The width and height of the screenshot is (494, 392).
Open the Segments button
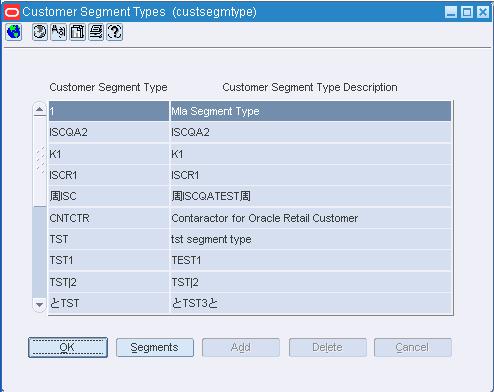[155, 347]
